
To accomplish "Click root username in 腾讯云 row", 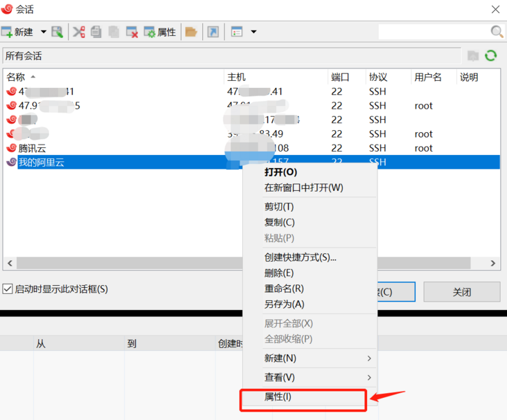I will [x=423, y=148].
